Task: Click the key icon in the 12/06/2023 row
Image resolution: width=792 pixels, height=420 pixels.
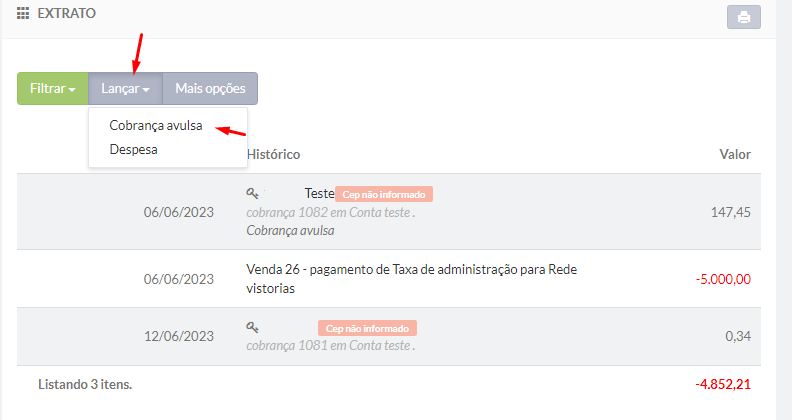Action: [x=253, y=327]
